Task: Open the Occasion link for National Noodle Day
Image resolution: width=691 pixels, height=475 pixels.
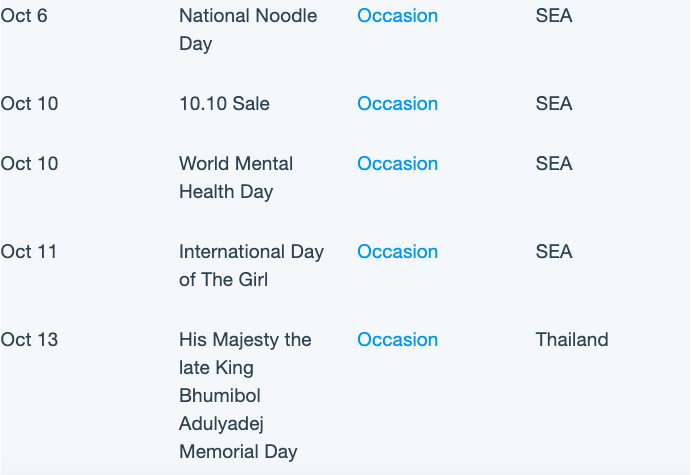Action: [x=397, y=16]
